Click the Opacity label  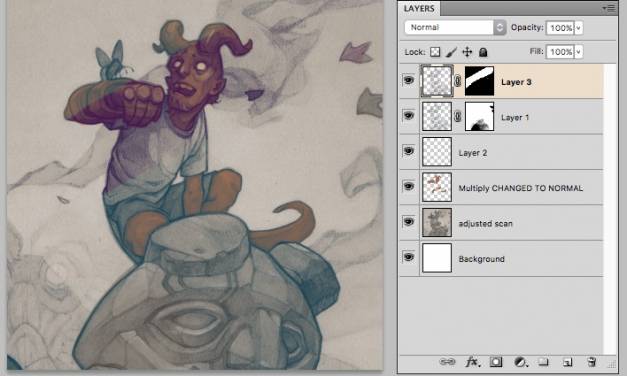tap(527, 28)
